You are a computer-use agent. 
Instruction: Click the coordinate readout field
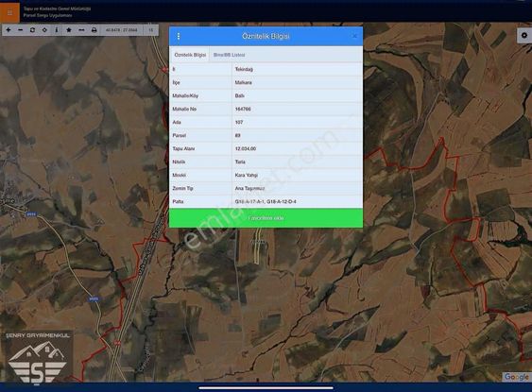(x=122, y=30)
